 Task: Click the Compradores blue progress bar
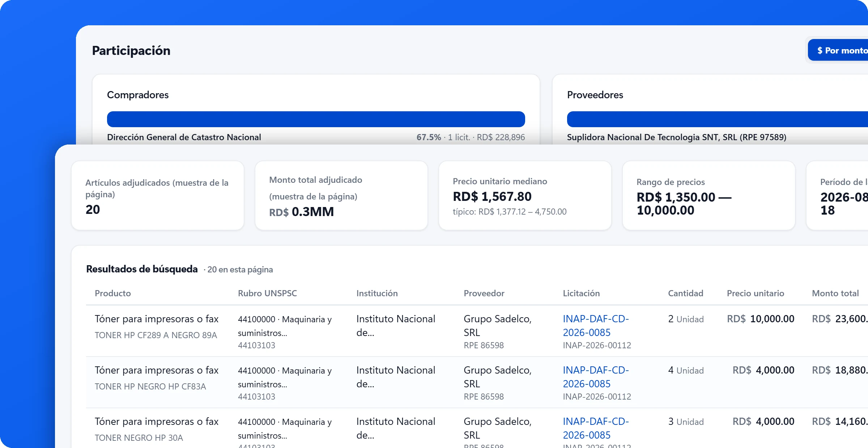tap(316, 119)
